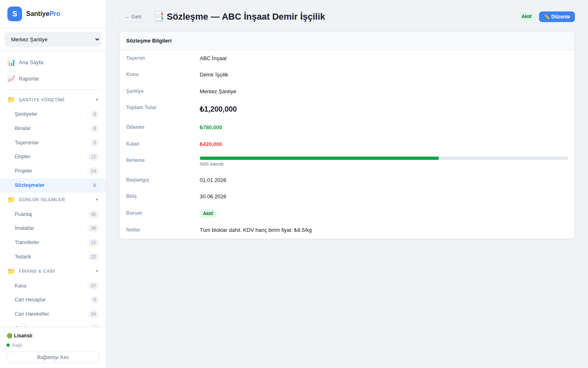
Task: Collapse the Şantiye Yönetimi section arrow
Action: (x=97, y=100)
